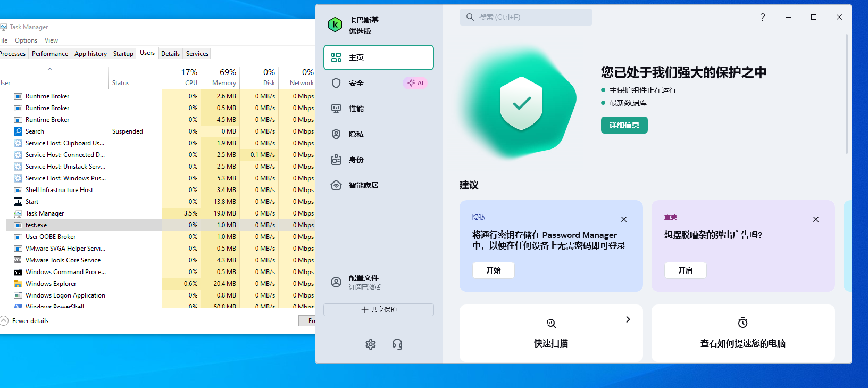Open the View menu in Task Manager

click(x=52, y=40)
